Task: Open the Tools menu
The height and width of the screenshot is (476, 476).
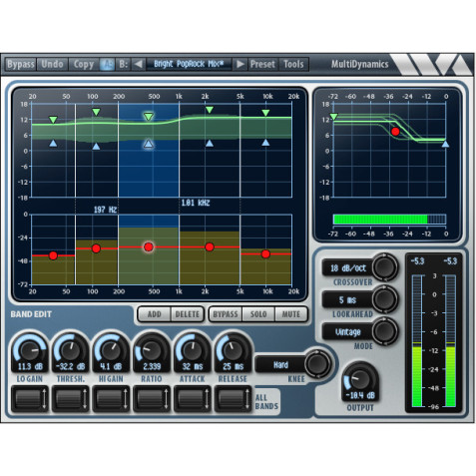Action: click(293, 64)
